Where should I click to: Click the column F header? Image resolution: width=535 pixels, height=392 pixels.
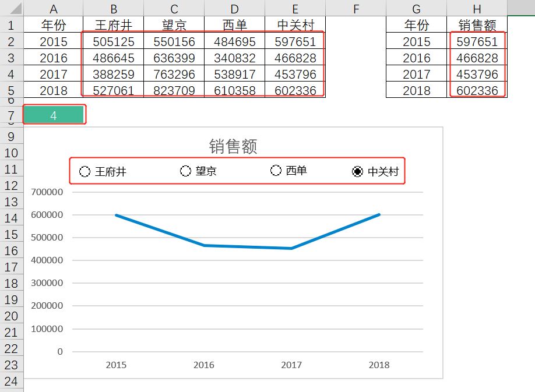click(356, 9)
